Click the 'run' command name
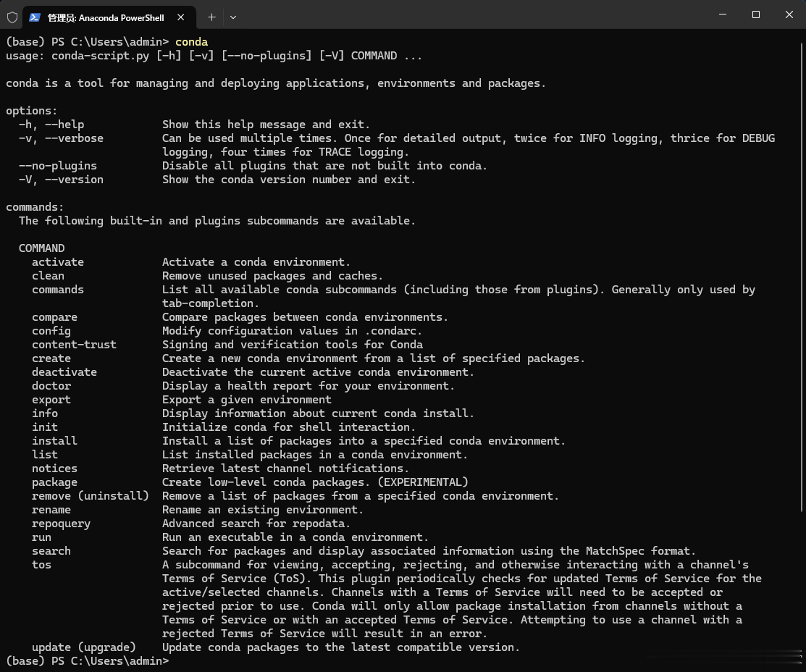Screen dimensions: 806x672 tap(41, 537)
